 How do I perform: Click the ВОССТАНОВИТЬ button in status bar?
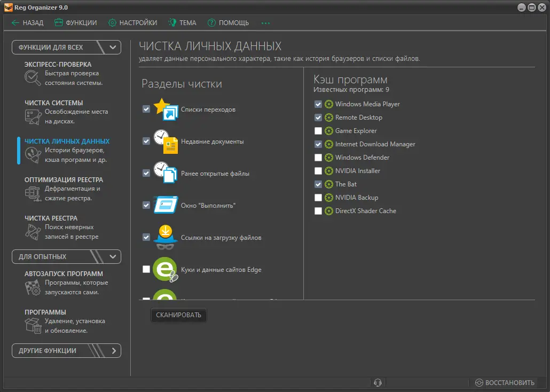pyautogui.click(x=505, y=382)
